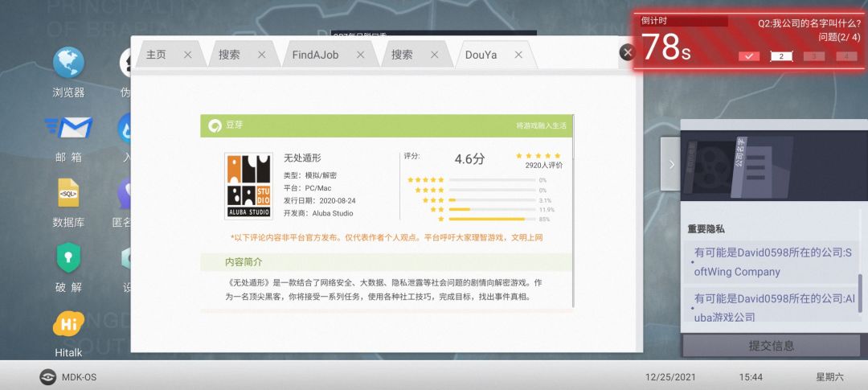Click the 2920人评价 review count
The image size is (868, 390).
coord(544,165)
